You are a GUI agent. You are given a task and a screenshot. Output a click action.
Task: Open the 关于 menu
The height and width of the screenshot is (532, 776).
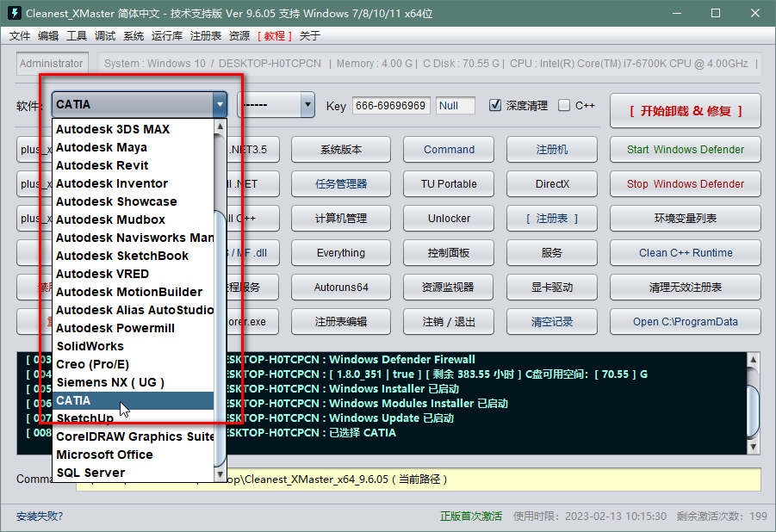click(310, 35)
